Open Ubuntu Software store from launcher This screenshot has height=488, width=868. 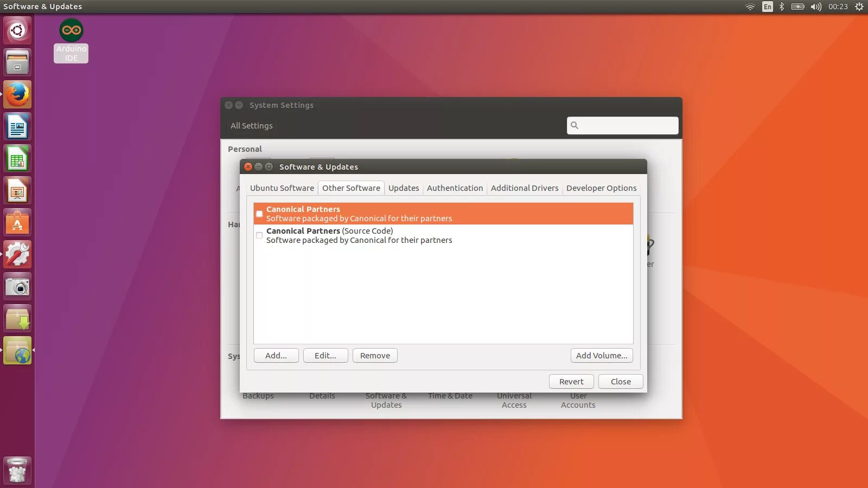17,223
